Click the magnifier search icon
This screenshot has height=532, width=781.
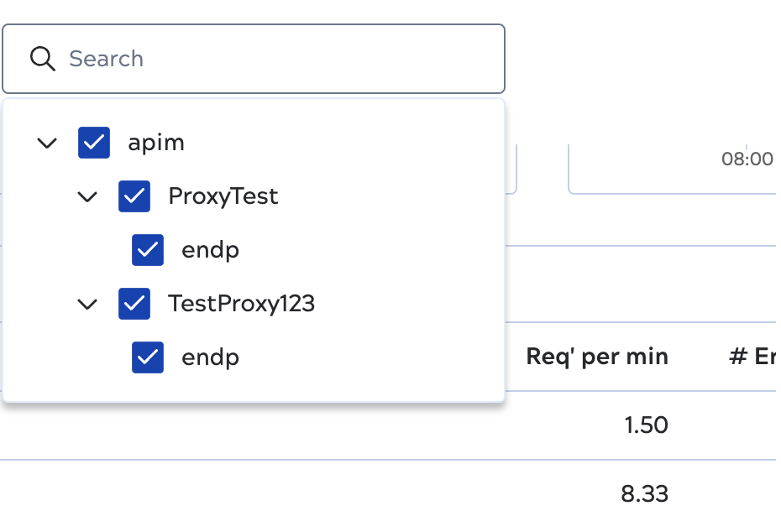42,59
